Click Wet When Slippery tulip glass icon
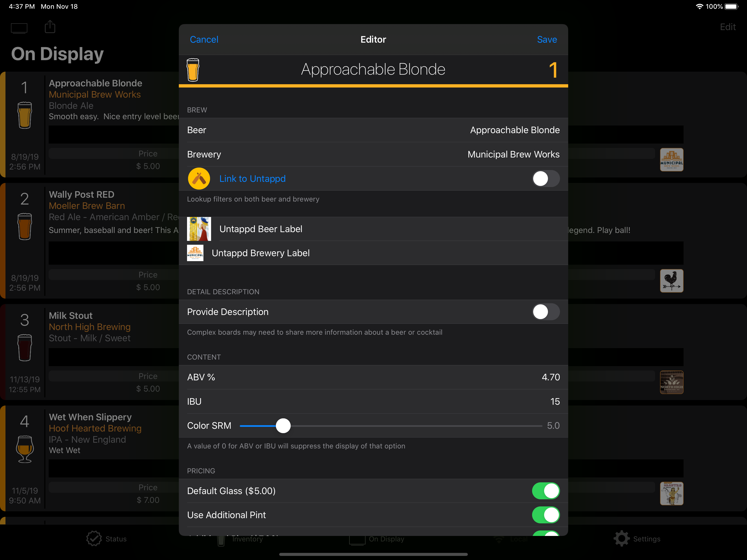Viewport: 747px width, 560px height. point(25,449)
